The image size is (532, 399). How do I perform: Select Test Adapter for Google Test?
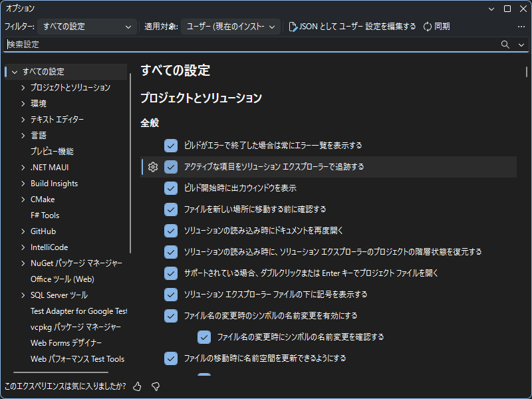point(78,311)
